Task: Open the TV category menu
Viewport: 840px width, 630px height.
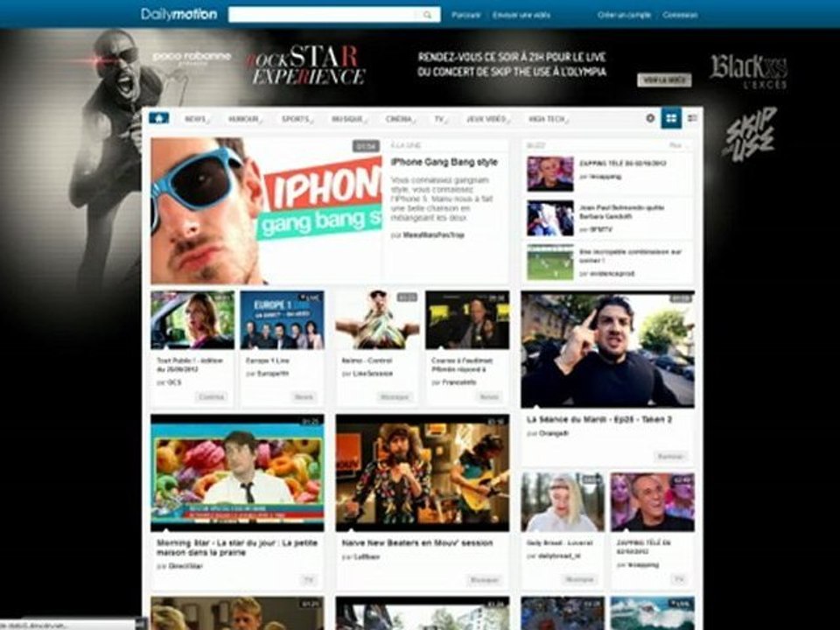Action: coord(440,119)
